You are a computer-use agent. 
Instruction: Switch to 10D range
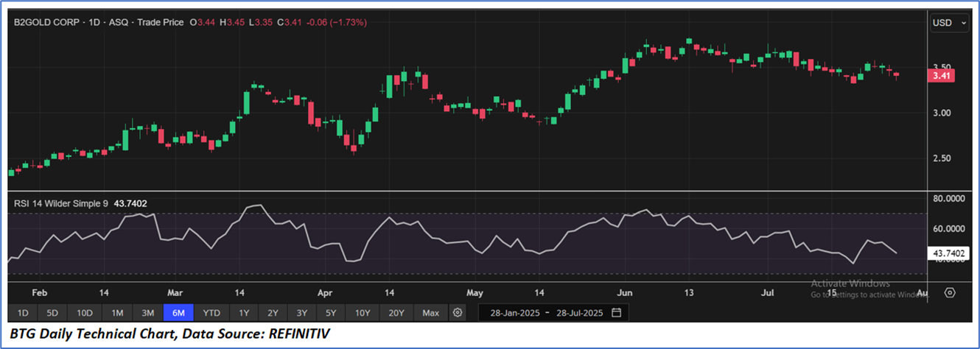(85, 313)
